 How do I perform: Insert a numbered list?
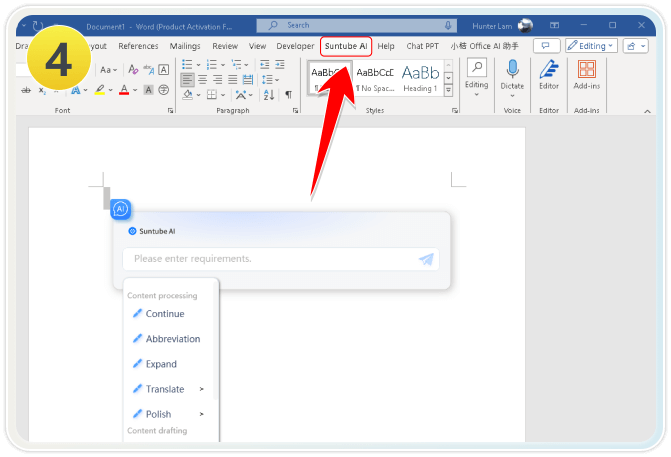click(211, 64)
